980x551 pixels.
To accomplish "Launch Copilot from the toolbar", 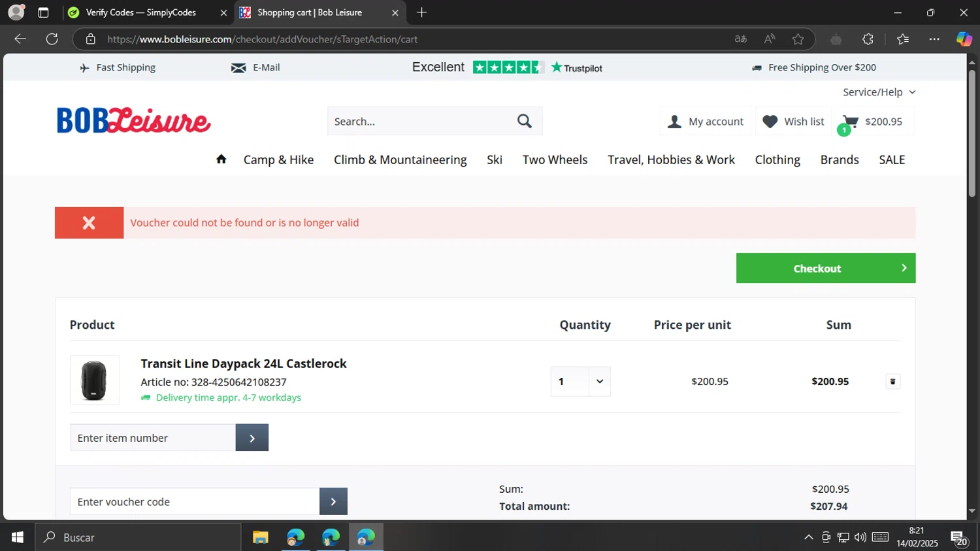I will (x=964, y=39).
